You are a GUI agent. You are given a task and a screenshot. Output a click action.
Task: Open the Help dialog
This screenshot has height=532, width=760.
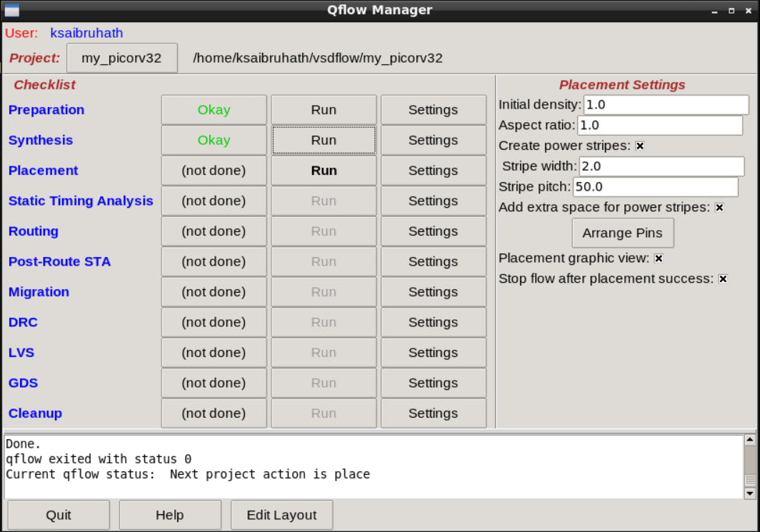pyautogui.click(x=169, y=514)
